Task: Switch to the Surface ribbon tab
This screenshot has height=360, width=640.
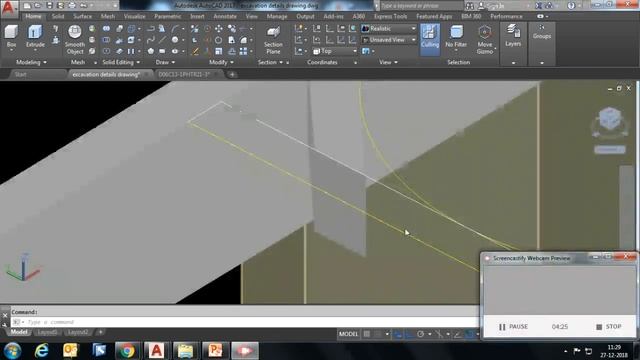Action: click(x=82, y=16)
